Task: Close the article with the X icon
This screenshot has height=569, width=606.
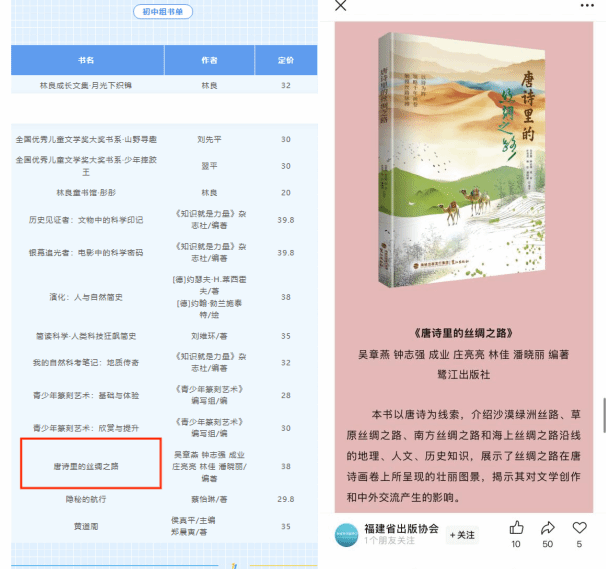Action: 341,6
